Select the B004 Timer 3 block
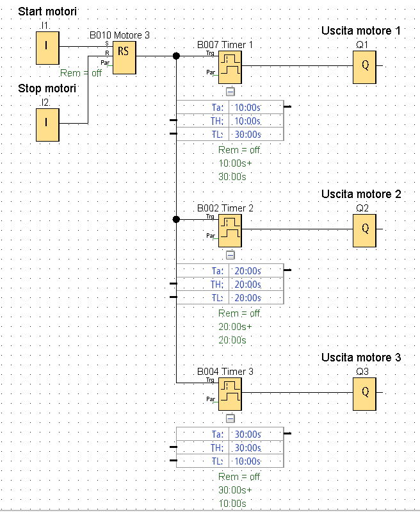Screen dimensions: 420x512 [230, 394]
